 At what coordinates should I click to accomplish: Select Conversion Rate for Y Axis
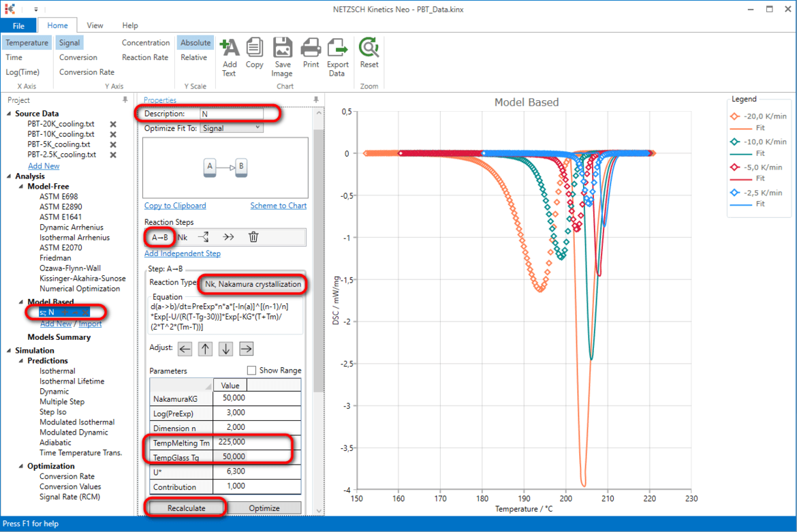87,72
